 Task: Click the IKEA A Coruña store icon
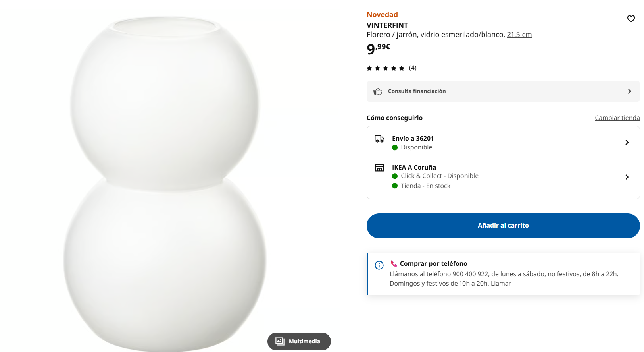pyautogui.click(x=379, y=168)
